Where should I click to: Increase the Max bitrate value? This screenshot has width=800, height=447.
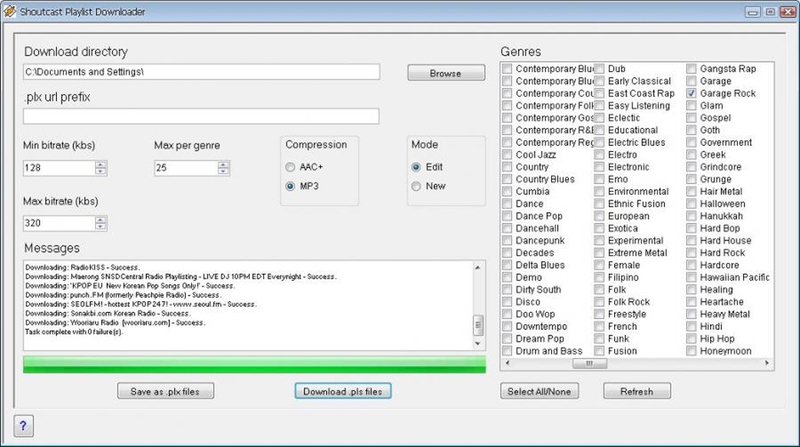pos(101,220)
